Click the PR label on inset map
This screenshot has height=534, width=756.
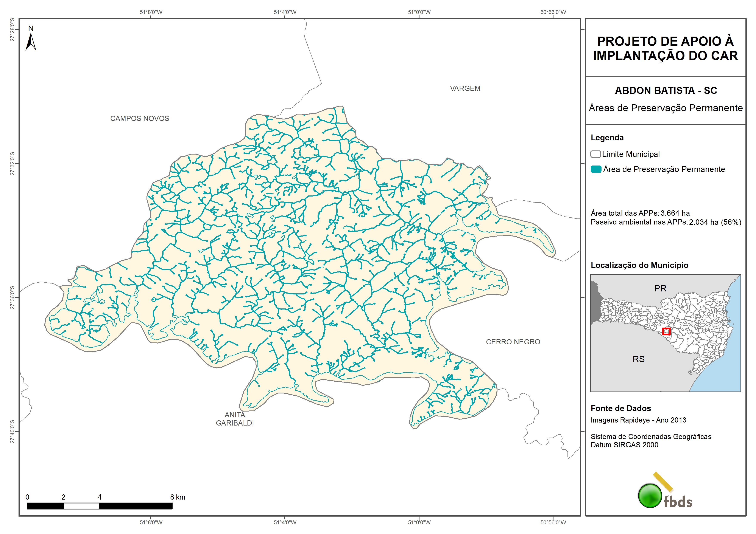pyautogui.click(x=660, y=289)
